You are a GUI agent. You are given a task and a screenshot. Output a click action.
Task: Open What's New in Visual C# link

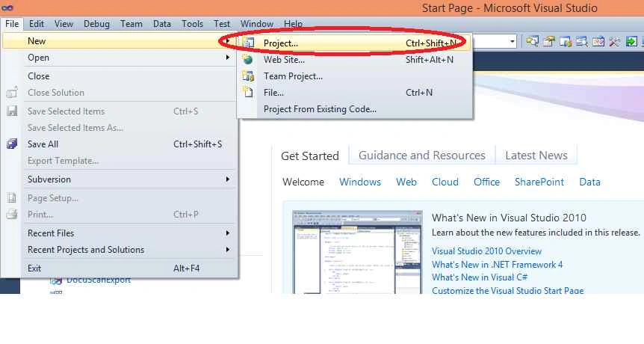pyautogui.click(x=480, y=277)
